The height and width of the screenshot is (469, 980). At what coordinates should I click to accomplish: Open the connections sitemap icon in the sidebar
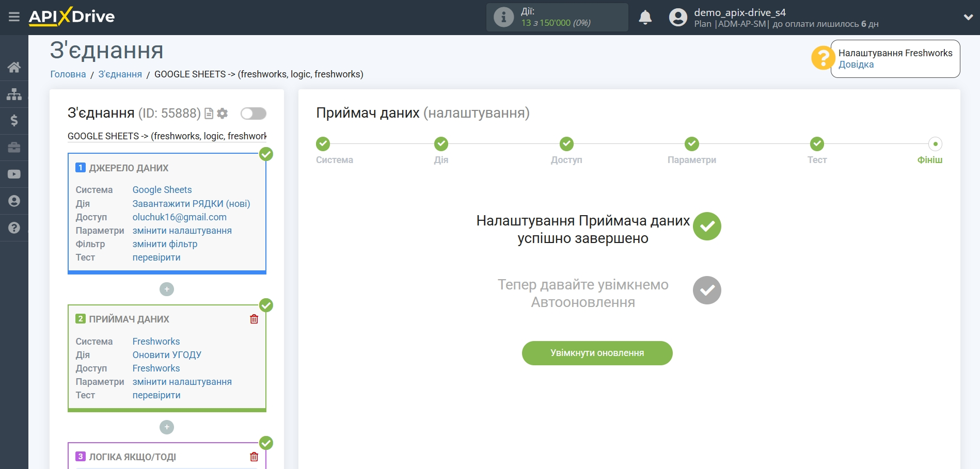(14, 94)
